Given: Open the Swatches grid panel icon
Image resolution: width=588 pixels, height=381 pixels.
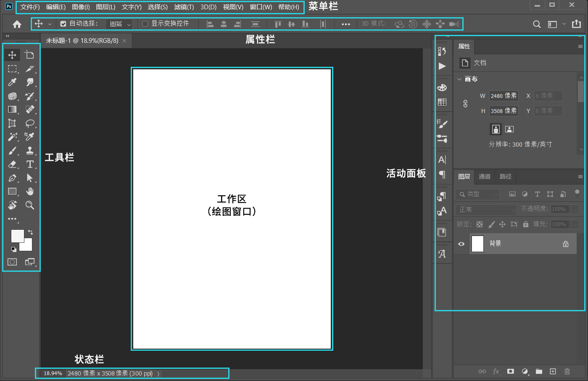Looking at the screenshot, I should (x=442, y=102).
